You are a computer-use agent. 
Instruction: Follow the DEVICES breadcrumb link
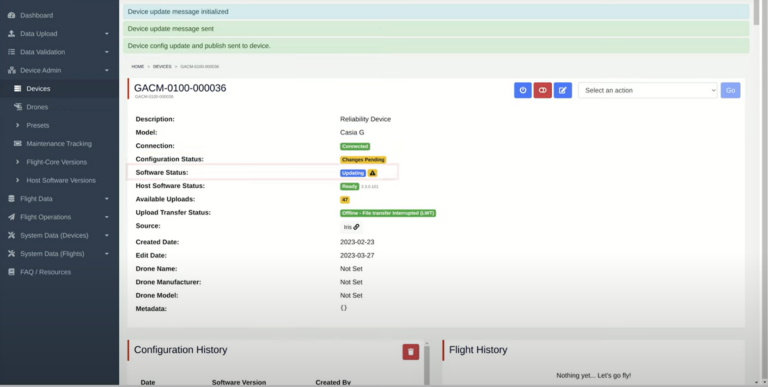162,67
